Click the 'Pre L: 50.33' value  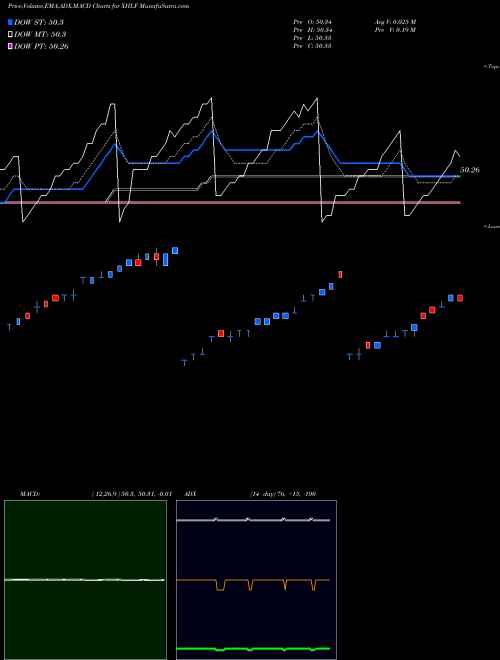tap(313, 38)
